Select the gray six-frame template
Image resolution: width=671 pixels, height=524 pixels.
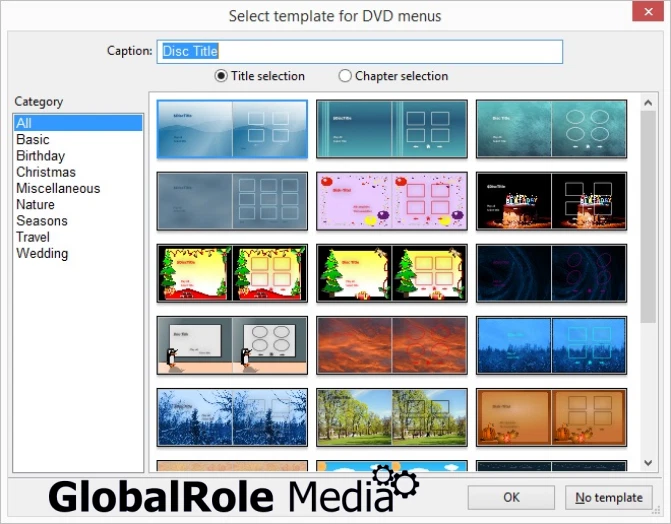[x=232, y=201]
